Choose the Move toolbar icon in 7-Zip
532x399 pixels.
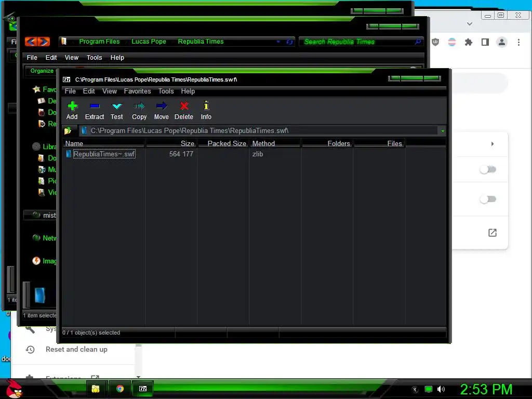[161, 110]
